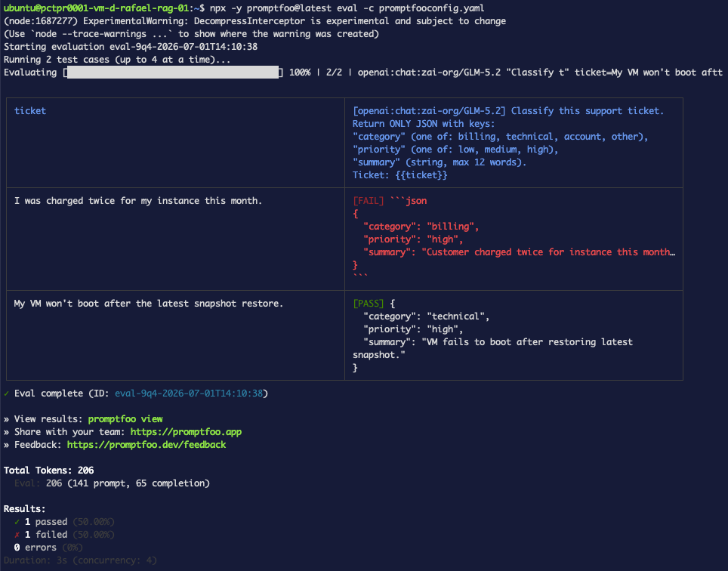The width and height of the screenshot is (728, 571).
Task: Click the '0 errors' result line
Action: click(48, 548)
